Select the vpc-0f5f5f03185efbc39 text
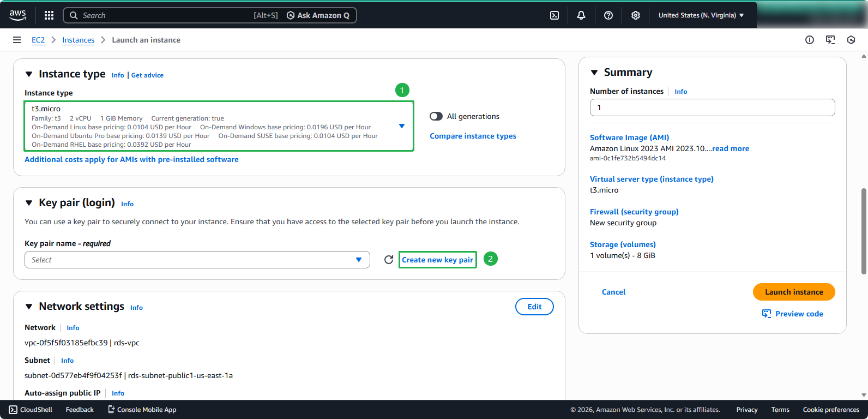868x419 pixels. tap(66, 343)
